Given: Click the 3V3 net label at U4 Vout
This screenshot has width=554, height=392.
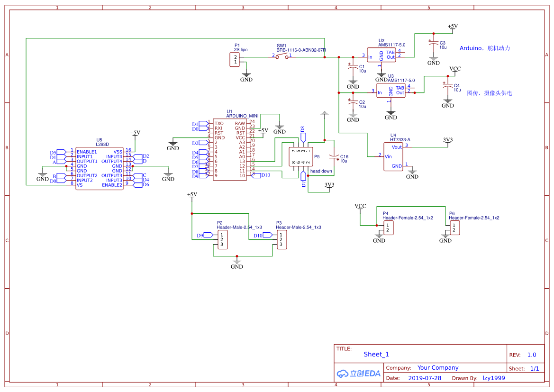Looking at the screenshot, I should tap(448, 140).
